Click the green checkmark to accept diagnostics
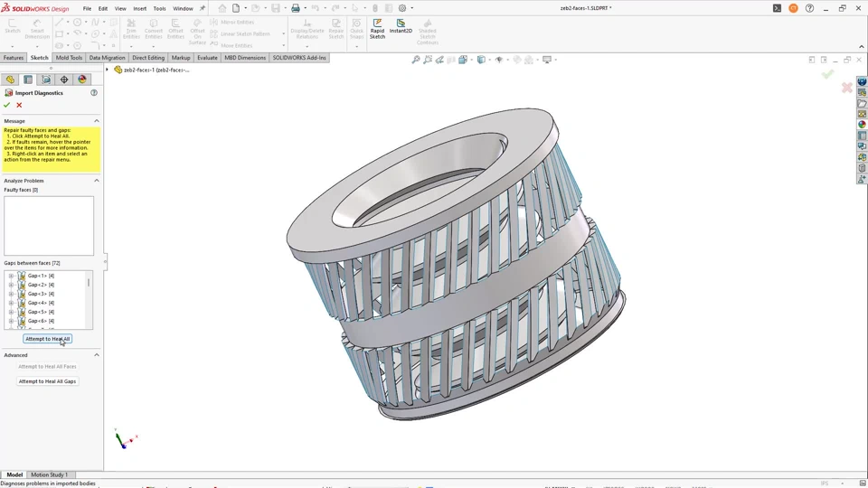 click(7, 105)
